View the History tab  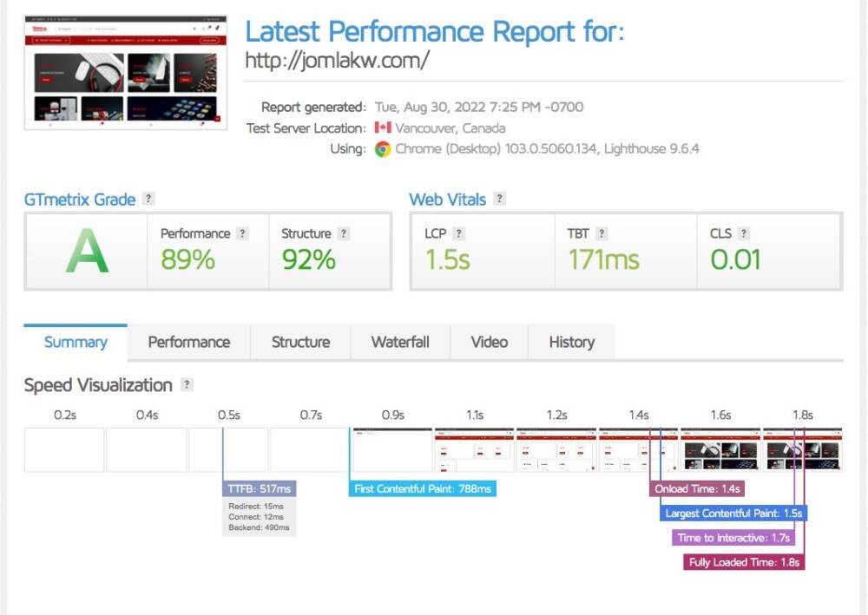click(x=571, y=342)
